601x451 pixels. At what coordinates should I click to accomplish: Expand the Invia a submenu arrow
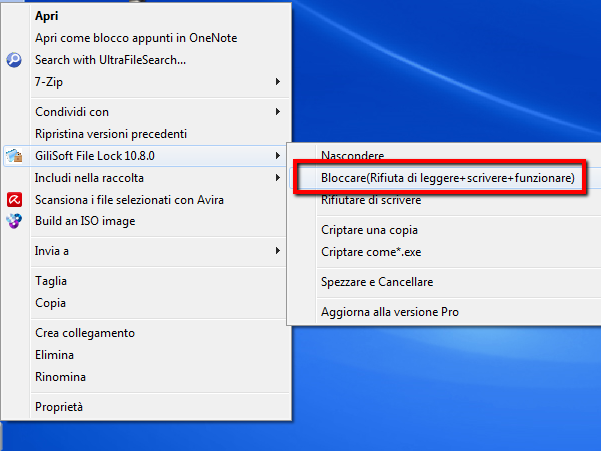(277, 251)
